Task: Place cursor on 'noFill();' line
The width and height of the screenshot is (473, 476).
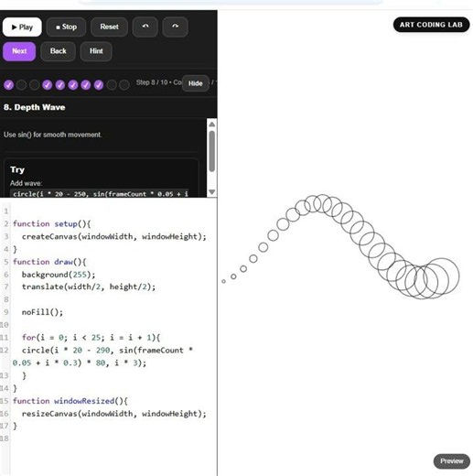Action: [42, 312]
